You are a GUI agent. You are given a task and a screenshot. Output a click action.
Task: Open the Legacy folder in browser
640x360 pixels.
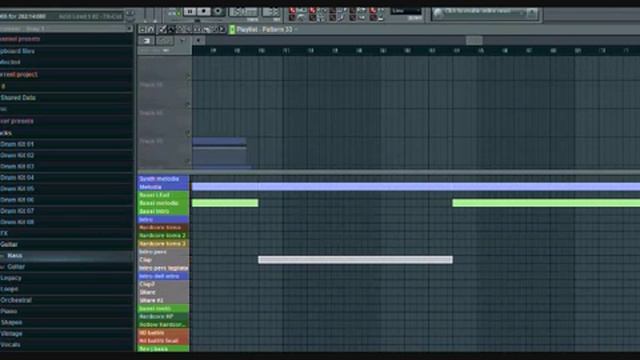coord(11,278)
